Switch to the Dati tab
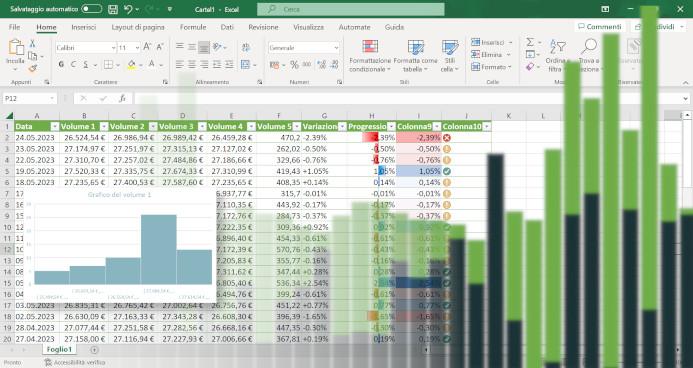The width and height of the screenshot is (693, 368). click(227, 27)
